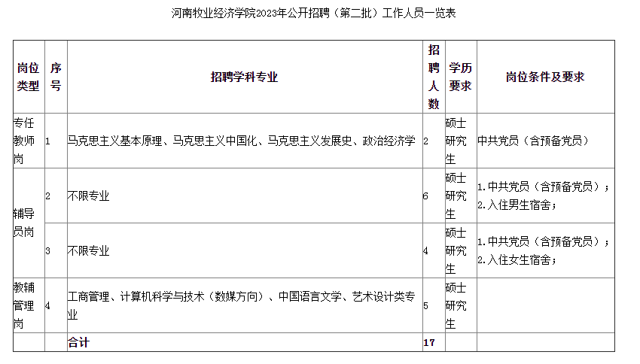Select the 学历要求 column header
The image size is (640, 364).
tap(460, 77)
